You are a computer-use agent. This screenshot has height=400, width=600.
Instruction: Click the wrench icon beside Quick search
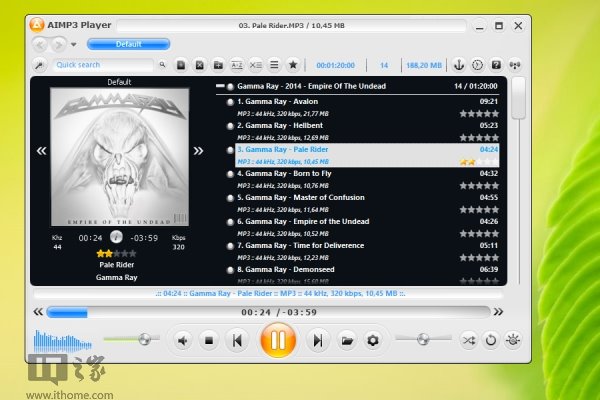coord(38,65)
